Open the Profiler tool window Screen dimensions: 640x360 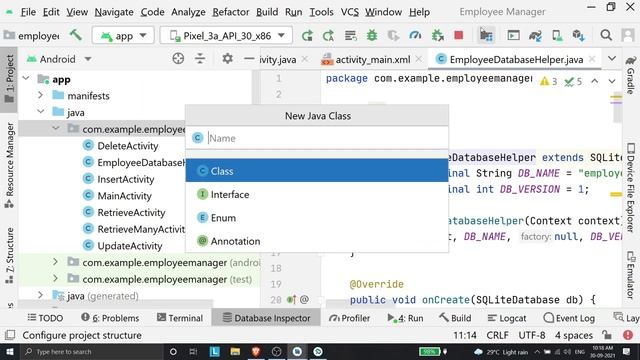pyautogui.click(x=349, y=318)
